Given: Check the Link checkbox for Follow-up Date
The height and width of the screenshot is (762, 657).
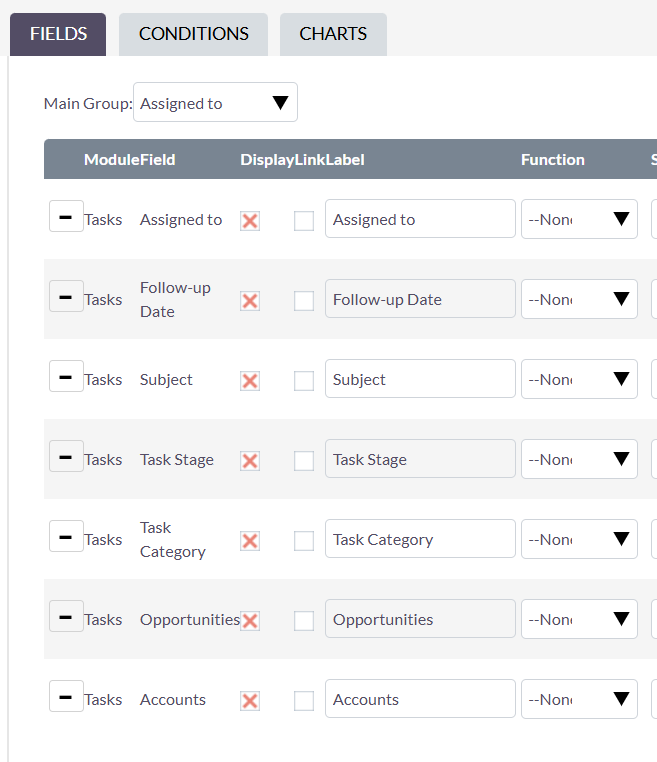Looking at the screenshot, I should click(x=304, y=301).
